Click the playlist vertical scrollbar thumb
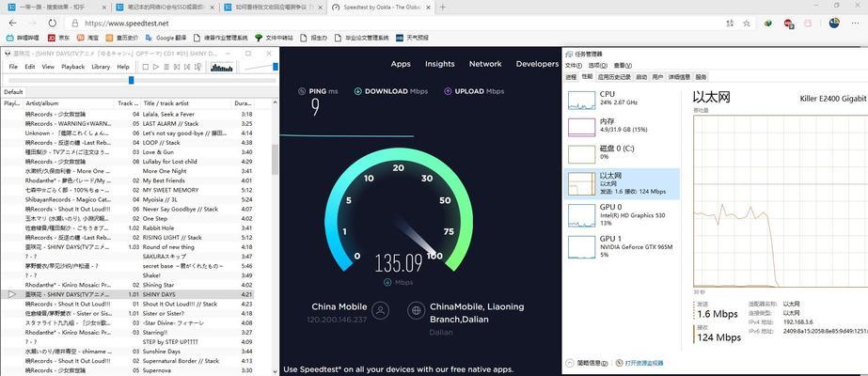This screenshot has height=376, width=868. pyautogui.click(x=276, y=161)
